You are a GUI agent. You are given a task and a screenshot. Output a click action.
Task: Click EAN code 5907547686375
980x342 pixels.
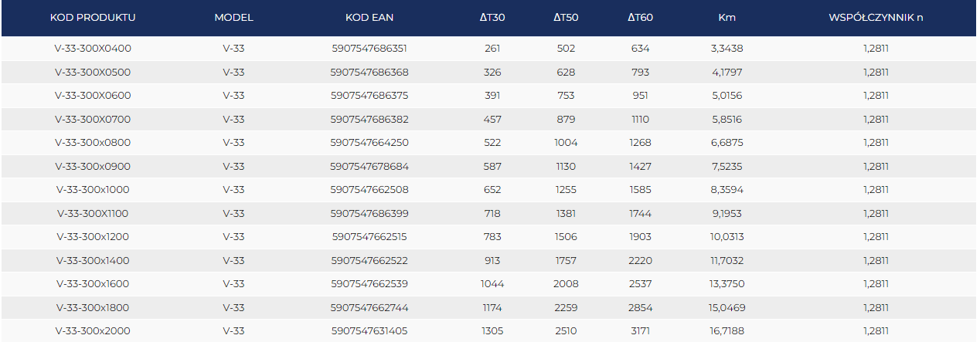(369, 96)
